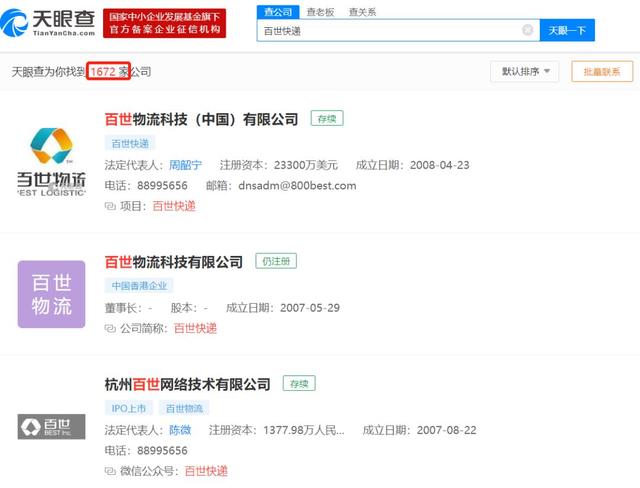Click the gray 百世 BEST Inc. logo thumbnail

tap(51, 427)
